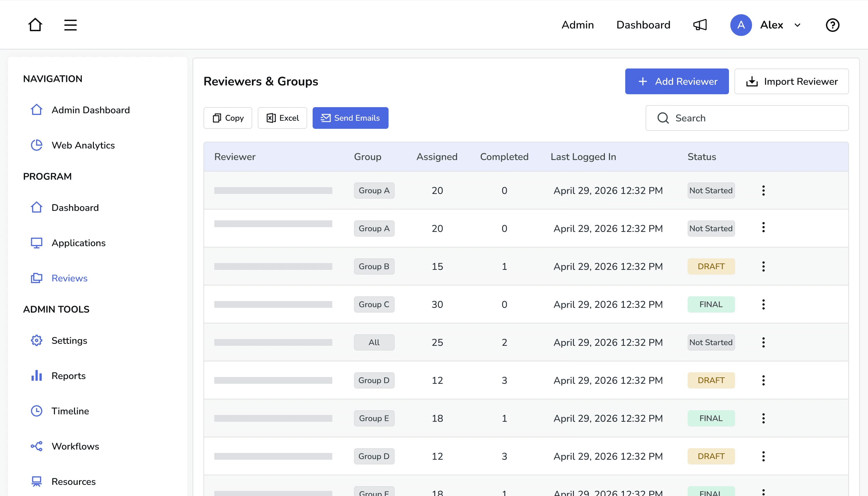Click the Settings gear icon

point(37,340)
